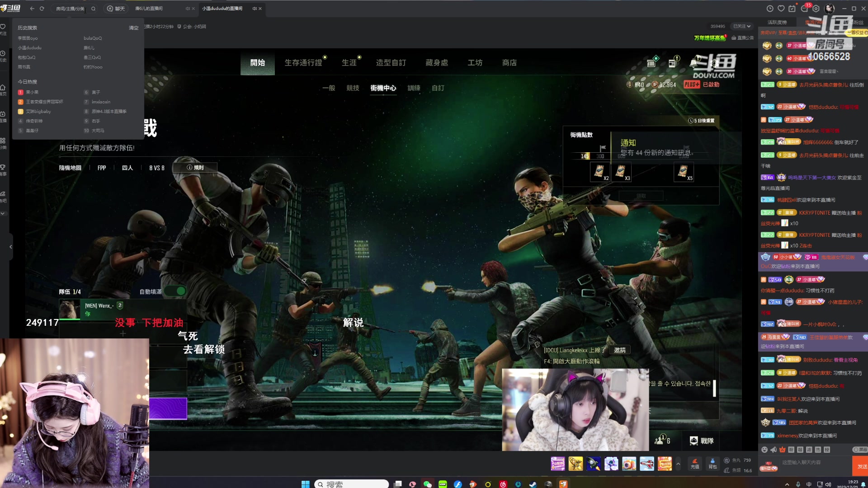Screen dimensions: 868x488
Task: Close the 唐6儿的直播间 tab
Action: point(193,9)
